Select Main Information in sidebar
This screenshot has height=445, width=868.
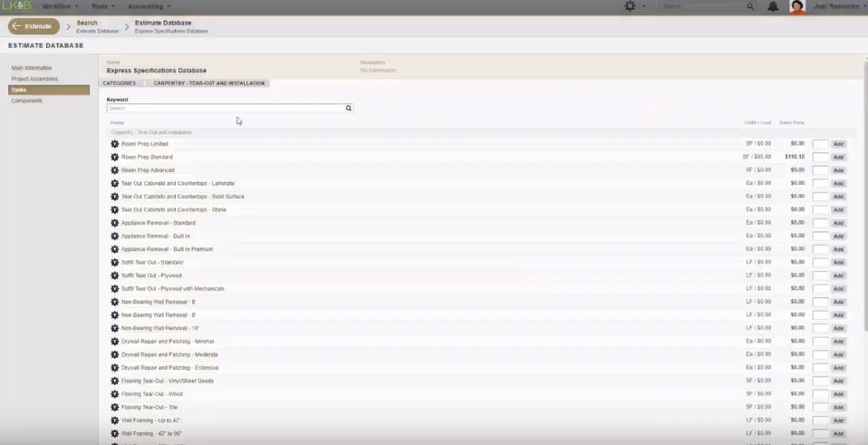coord(32,68)
